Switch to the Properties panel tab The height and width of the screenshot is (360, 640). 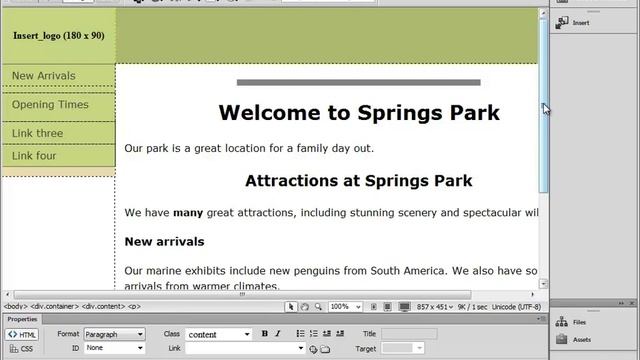point(22,319)
